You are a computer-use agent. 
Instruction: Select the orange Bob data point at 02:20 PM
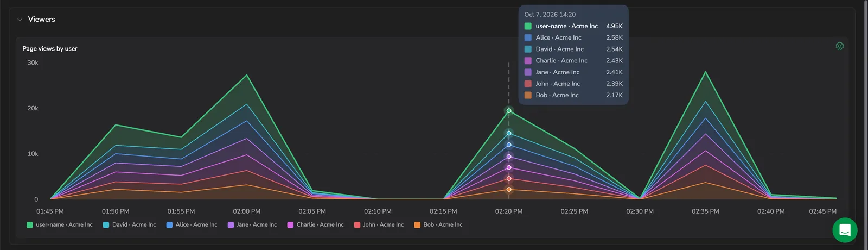pos(509,190)
